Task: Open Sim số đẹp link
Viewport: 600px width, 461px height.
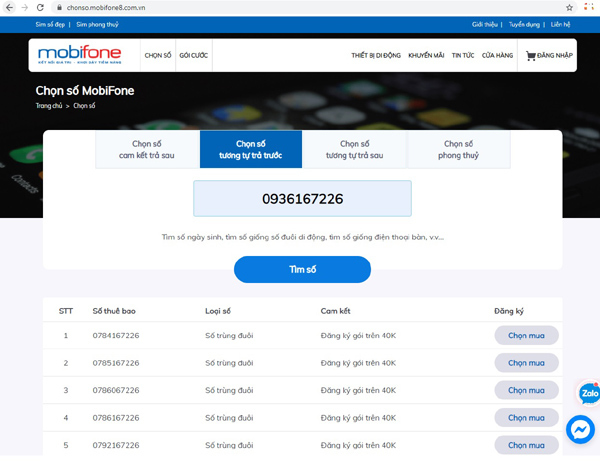Action: pyautogui.click(x=50, y=24)
